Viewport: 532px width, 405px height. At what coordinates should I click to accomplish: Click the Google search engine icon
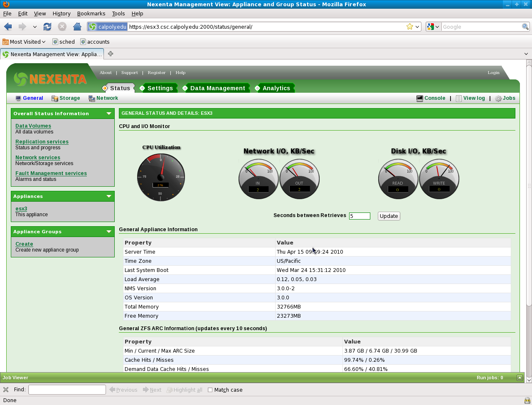(430, 27)
